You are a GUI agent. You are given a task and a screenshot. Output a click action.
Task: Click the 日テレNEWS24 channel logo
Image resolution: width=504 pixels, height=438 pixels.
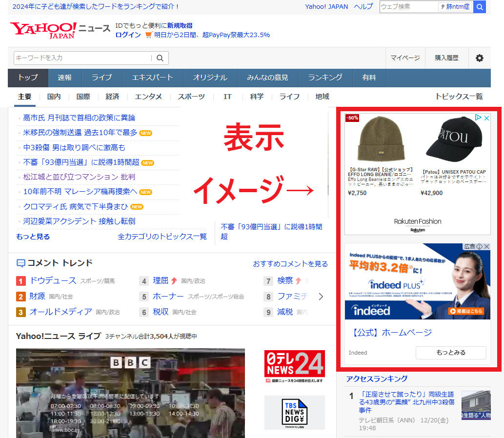coord(294,367)
